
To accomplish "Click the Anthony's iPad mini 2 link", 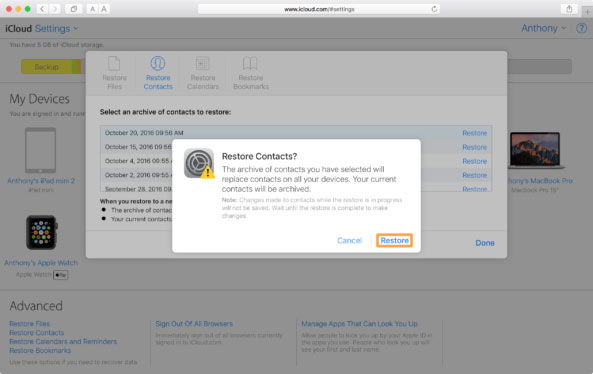I will pyautogui.click(x=41, y=181).
